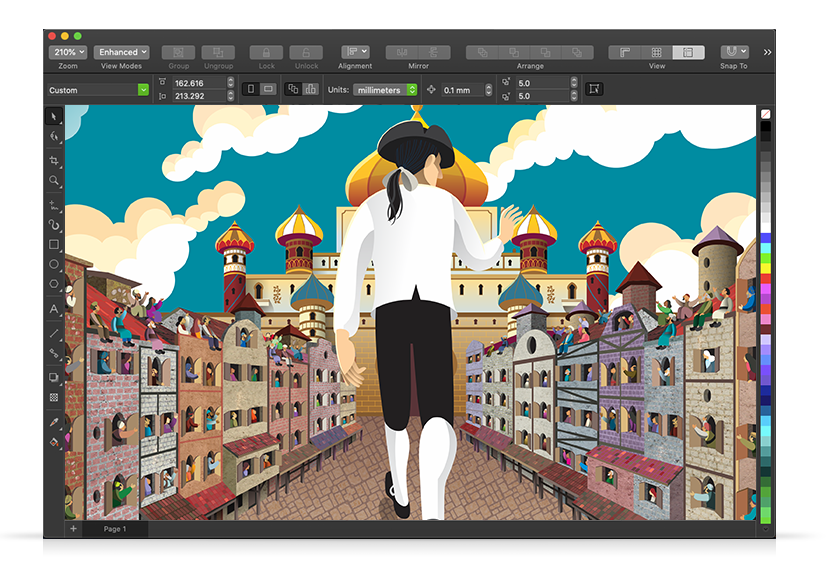Open the Custom page size dropdown
Viewport: 839px width, 567px height.
pos(98,90)
